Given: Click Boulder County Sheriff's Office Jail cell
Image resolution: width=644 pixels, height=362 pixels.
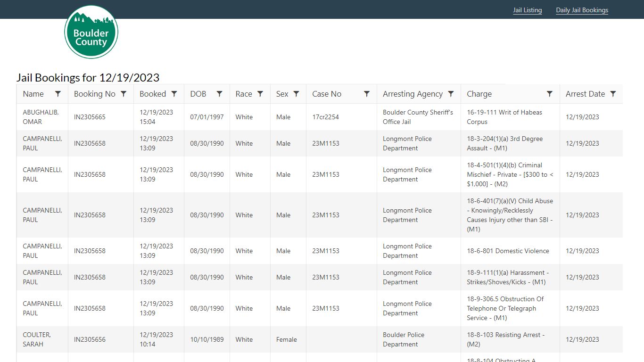Looking at the screenshot, I should 418,117.
